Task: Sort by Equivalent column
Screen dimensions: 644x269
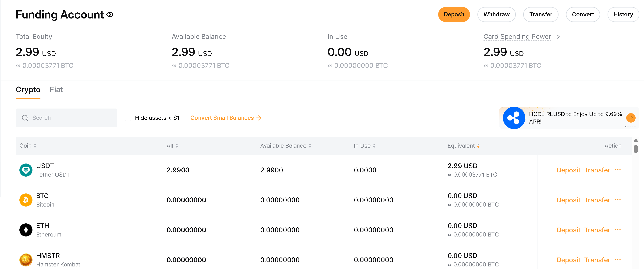Action: point(463,146)
